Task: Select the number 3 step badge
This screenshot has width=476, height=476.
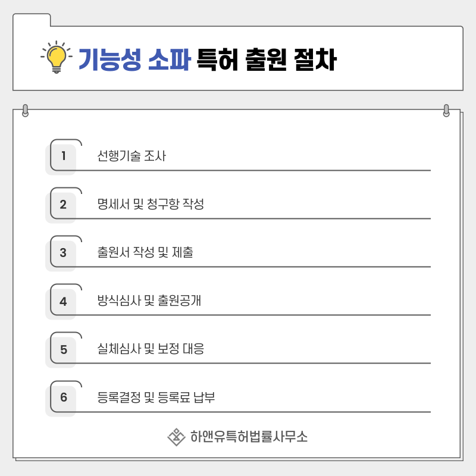Action: coord(63,253)
